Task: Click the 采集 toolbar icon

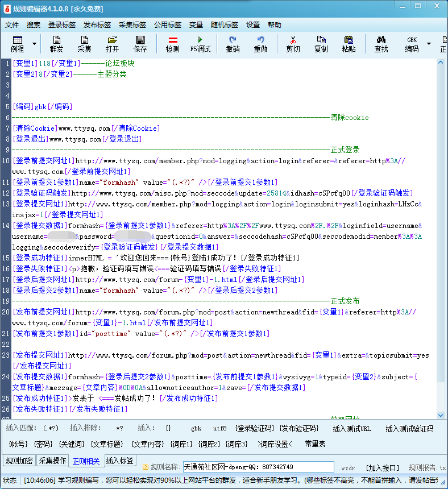Action: [x=85, y=44]
